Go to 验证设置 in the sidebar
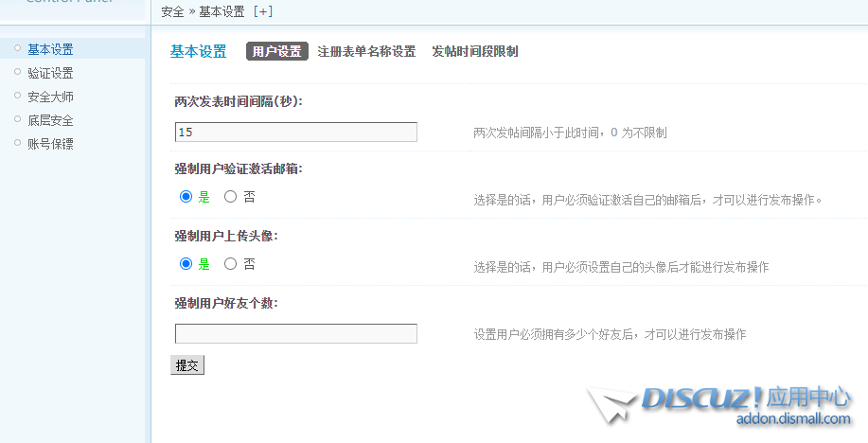868x443 pixels. click(50, 73)
